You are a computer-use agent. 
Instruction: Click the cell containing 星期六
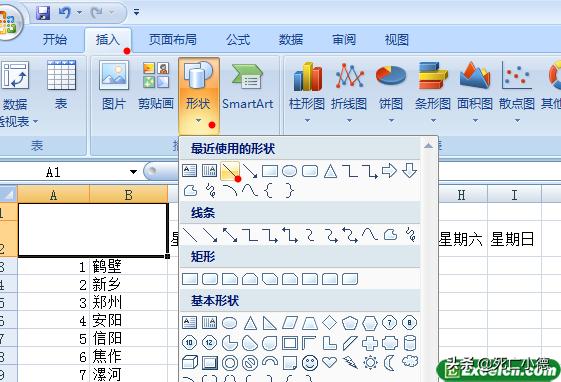tap(462, 239)
